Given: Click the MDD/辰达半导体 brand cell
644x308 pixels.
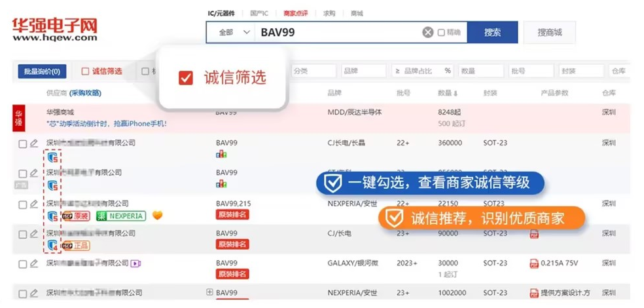Looking at the screenshot, I should [x=355, y=112].
